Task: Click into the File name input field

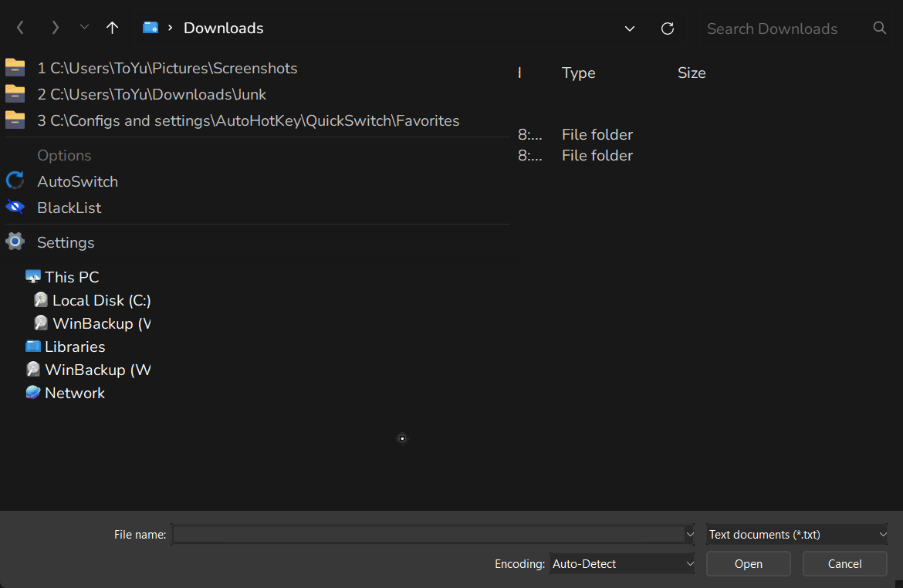Action: (428, 535)
